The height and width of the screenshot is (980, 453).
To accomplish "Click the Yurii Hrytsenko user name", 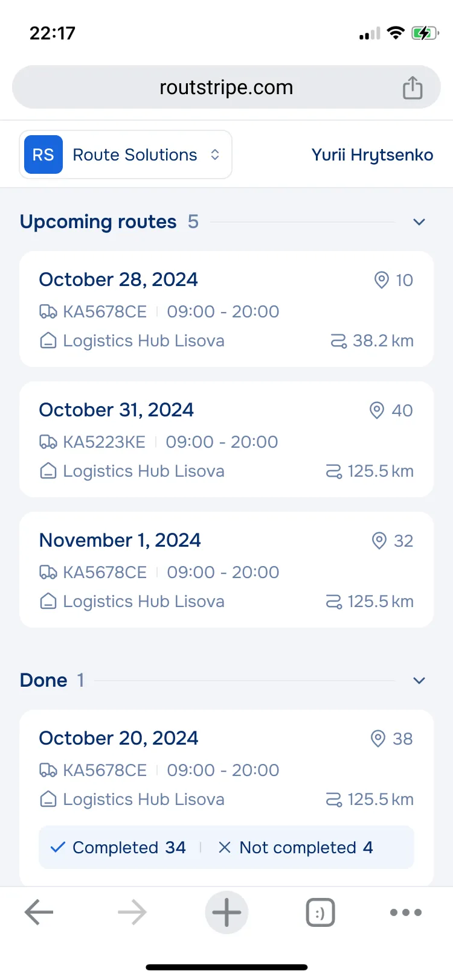I will pyautogui.click(x=372, y=155).
